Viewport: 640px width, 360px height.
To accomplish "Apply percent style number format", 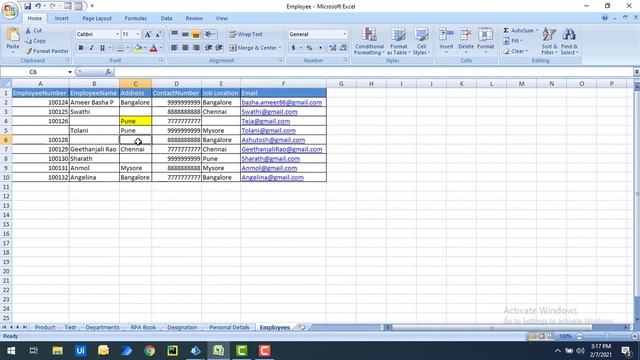I will (309, 48).
